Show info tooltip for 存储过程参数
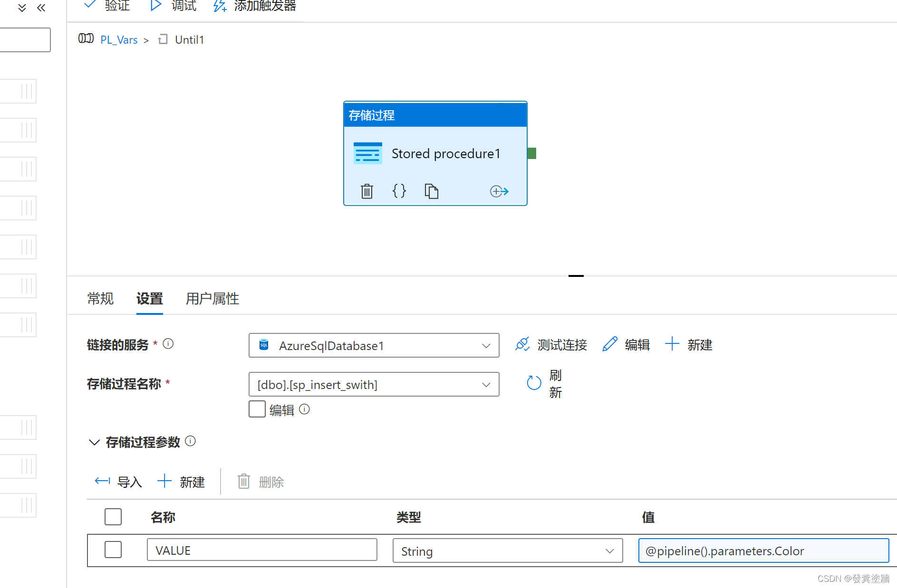The height and width of the screenshot is (588, 897). tap(190, 441)
